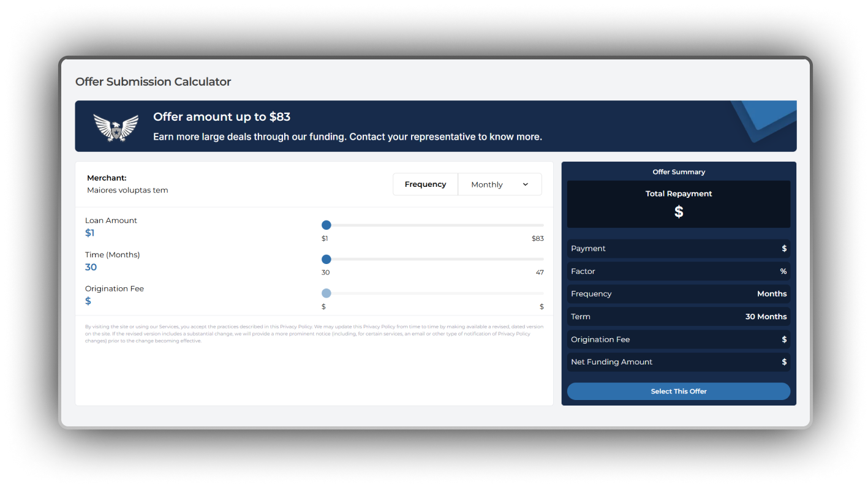Click the 47 maximum label under the time slider
This screenshot has height=487, width=868.
(x=539, y=273)
